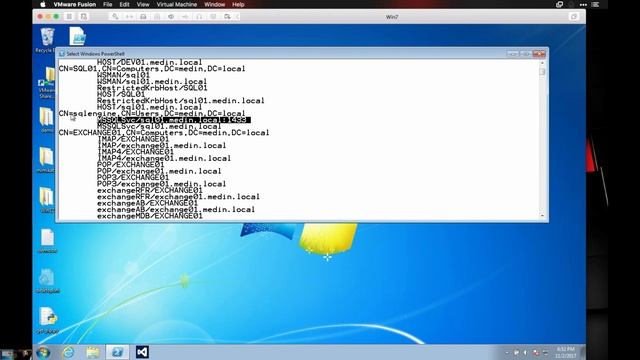
Task: Click the view mode icon right of Win7 title
Action: click(x=574, y=17)
